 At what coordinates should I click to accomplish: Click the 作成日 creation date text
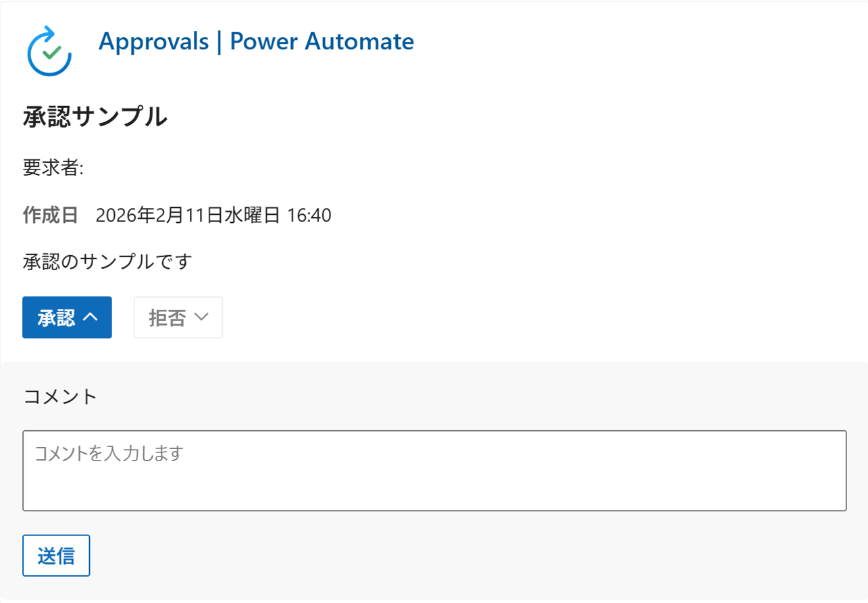51,215
